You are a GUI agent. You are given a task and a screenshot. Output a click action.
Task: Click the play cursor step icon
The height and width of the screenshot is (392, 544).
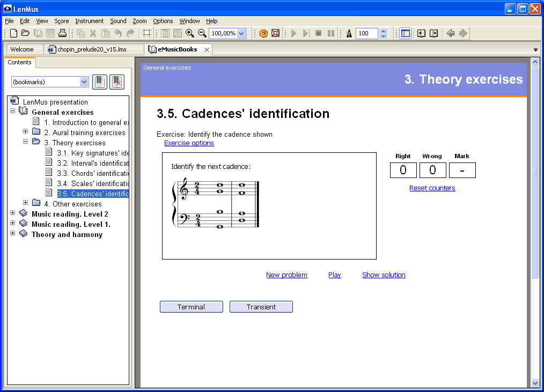click(306, 33)
